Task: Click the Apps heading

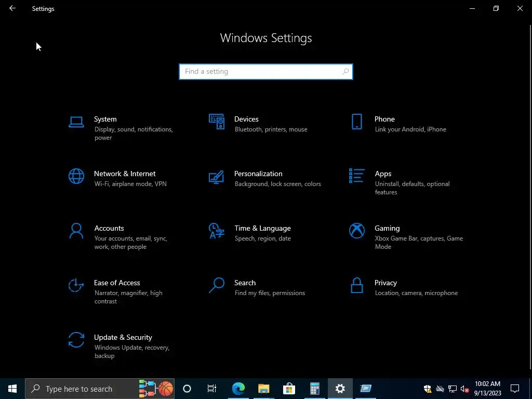Action: pyautogui.click(x=383, y=174)
